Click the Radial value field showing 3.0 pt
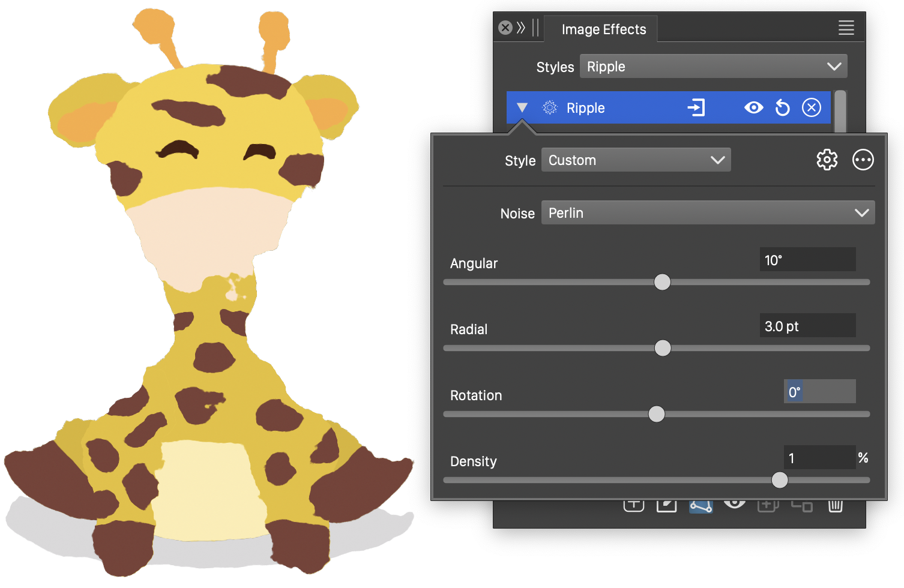The width and height of the screenshot is (904, 588). (807, 326)
